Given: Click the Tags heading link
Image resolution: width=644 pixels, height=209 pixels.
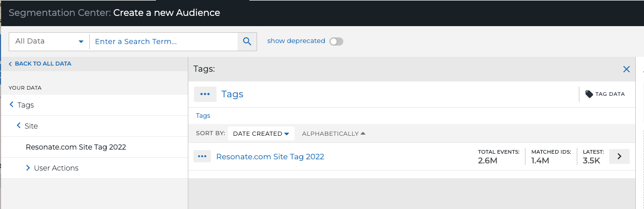Looking at the screenshot, I should [x=232, y=94].
